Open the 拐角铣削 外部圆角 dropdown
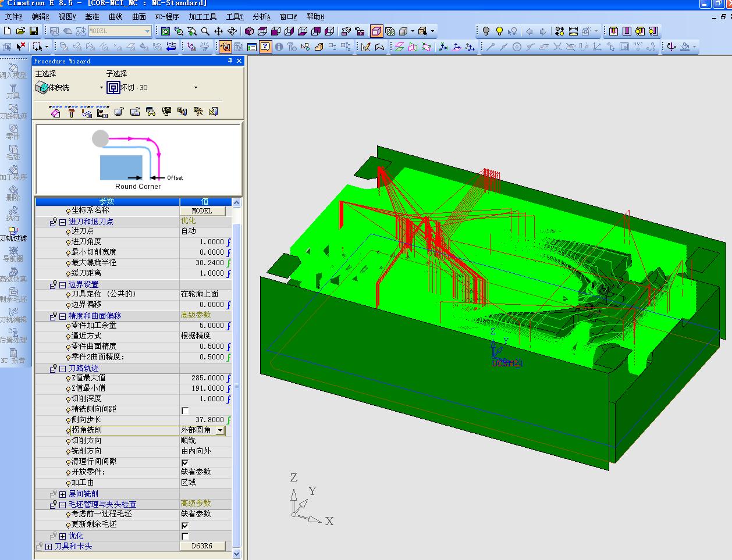The image size is (732, 560). [220, 430]
